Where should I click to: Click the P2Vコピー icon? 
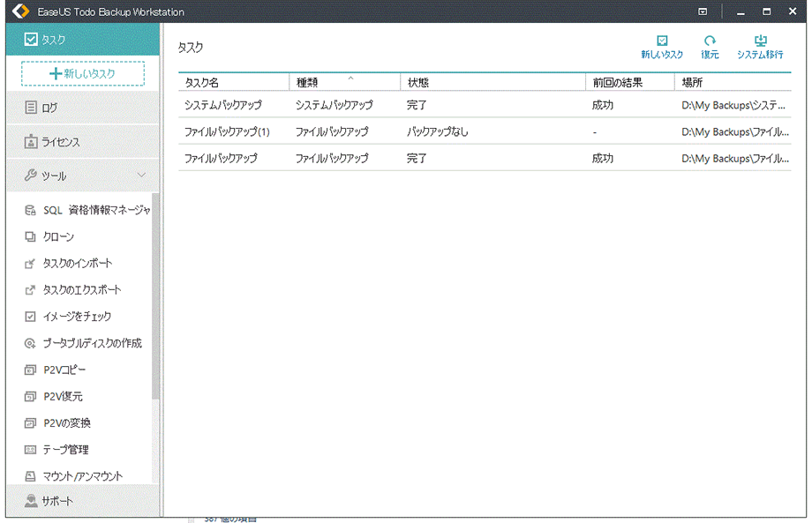pyautogui.click(x=30, y=370)
